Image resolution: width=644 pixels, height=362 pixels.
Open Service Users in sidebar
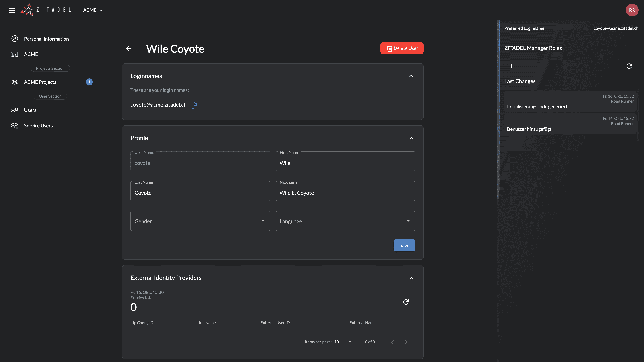click(38, 126)
